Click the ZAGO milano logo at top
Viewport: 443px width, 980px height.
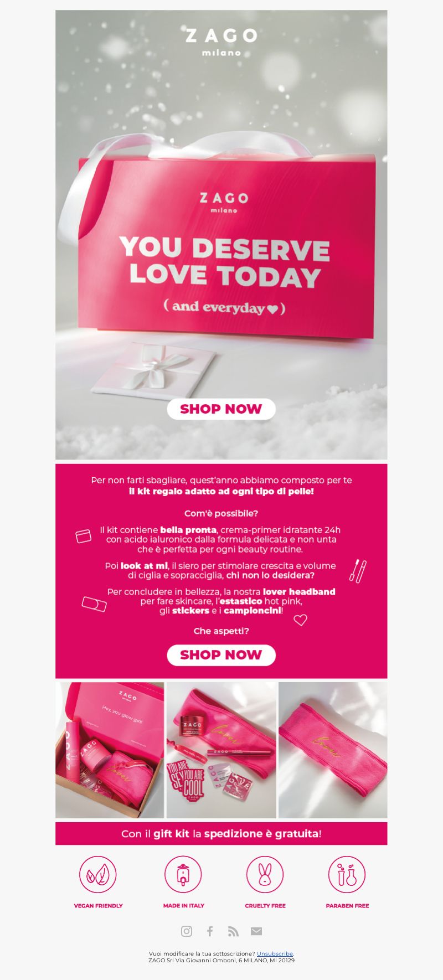221,42
